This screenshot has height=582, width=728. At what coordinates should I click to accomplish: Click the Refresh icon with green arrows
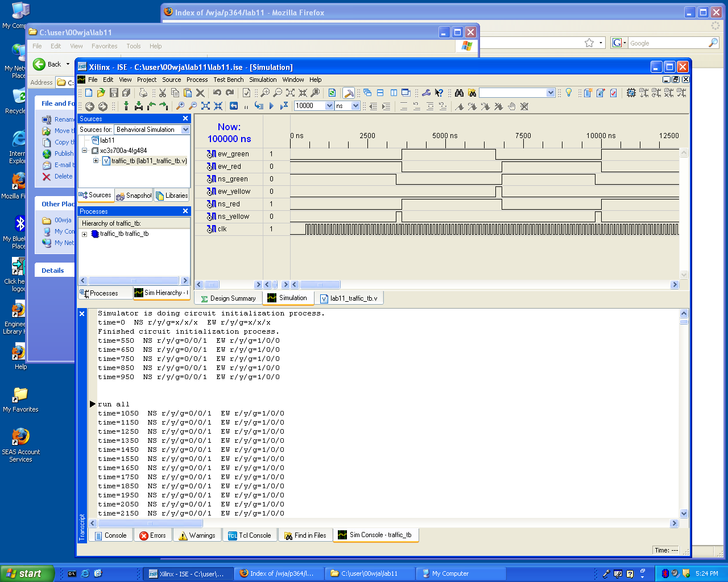click(332, 93)
